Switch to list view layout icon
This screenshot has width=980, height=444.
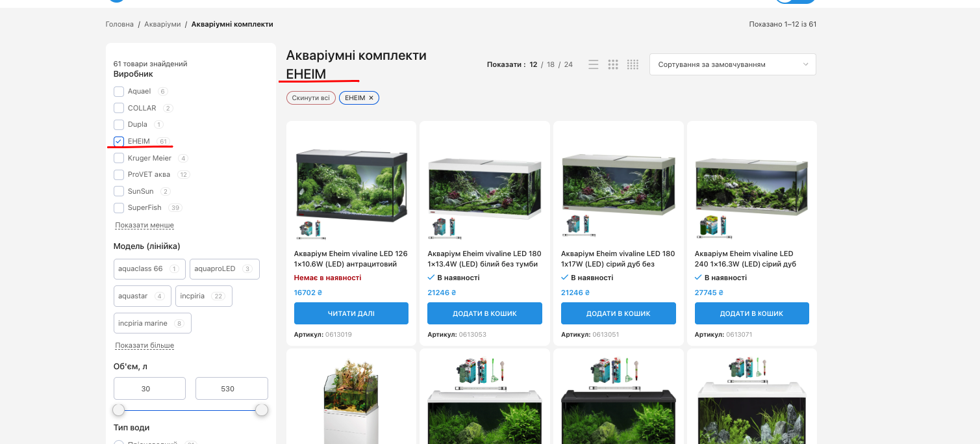pos(594,64)
